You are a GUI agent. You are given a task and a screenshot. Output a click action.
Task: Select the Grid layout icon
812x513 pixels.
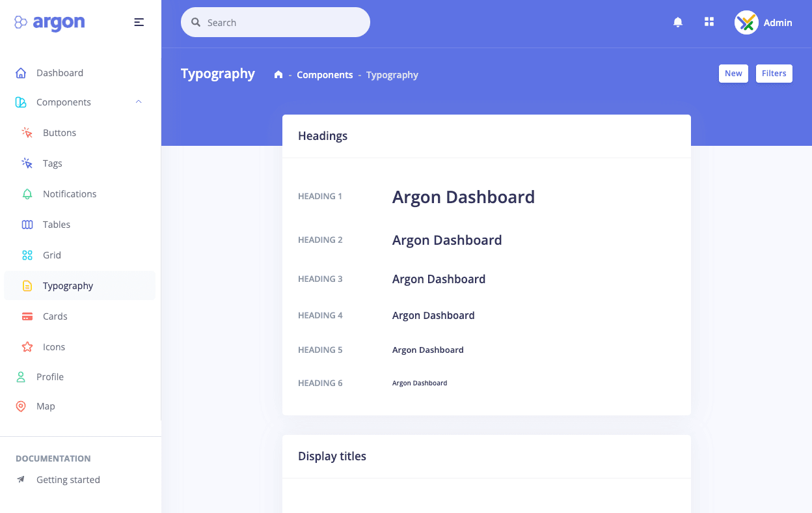tap(27, 255)
